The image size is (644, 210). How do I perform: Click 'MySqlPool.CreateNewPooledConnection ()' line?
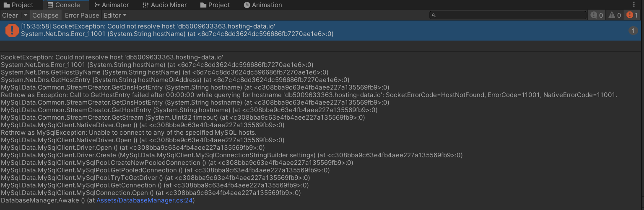177,163
